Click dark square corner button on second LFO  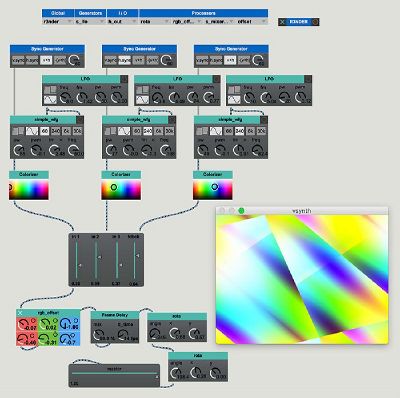(x=216, y=79)
